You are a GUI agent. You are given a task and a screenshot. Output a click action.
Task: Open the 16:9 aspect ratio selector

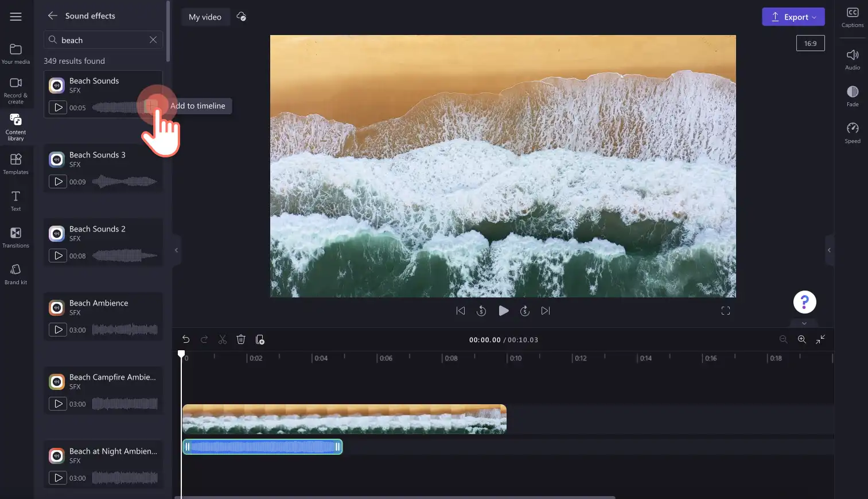810,43
